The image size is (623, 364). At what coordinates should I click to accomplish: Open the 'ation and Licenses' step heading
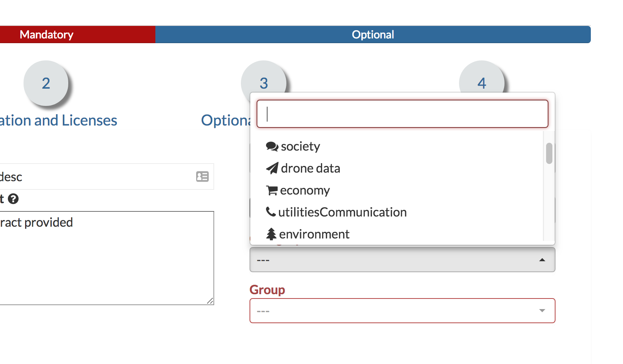pos(58,120)
